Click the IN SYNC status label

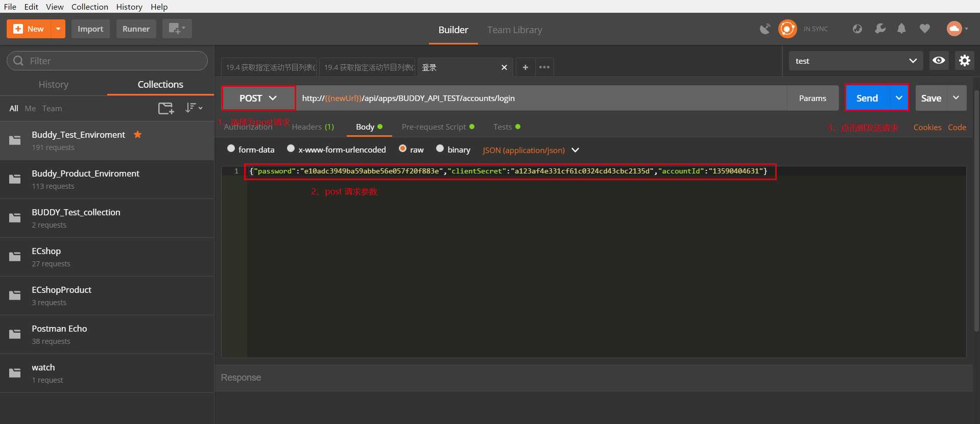(816, 29)
